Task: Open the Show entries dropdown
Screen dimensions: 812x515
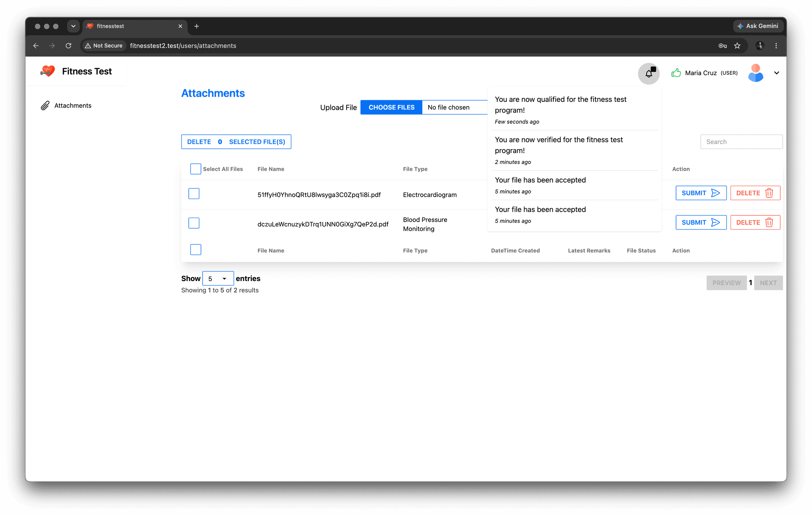Action: pos(218,279)
